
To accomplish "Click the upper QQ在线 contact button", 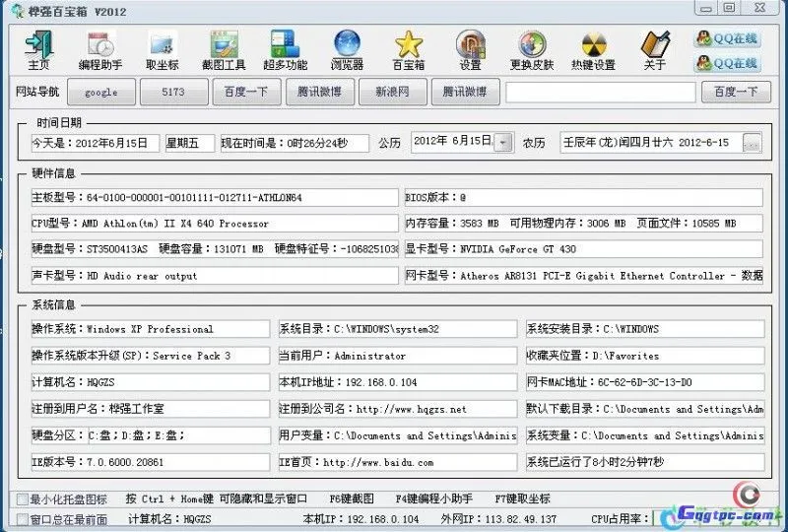I will [x=727, y=38].
